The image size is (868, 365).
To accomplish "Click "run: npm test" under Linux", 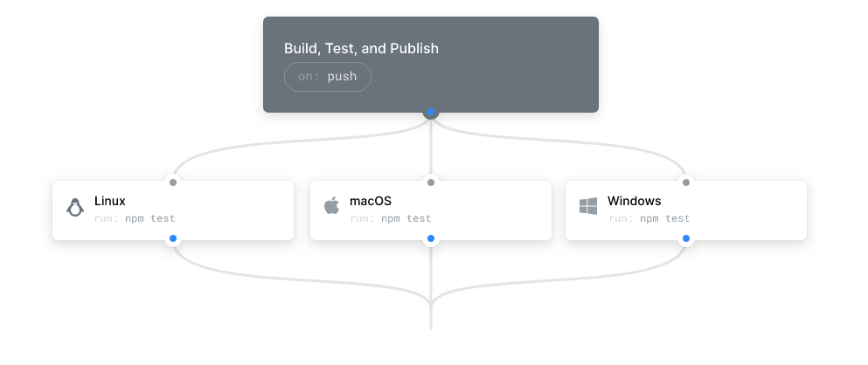I will coord(135,218).
